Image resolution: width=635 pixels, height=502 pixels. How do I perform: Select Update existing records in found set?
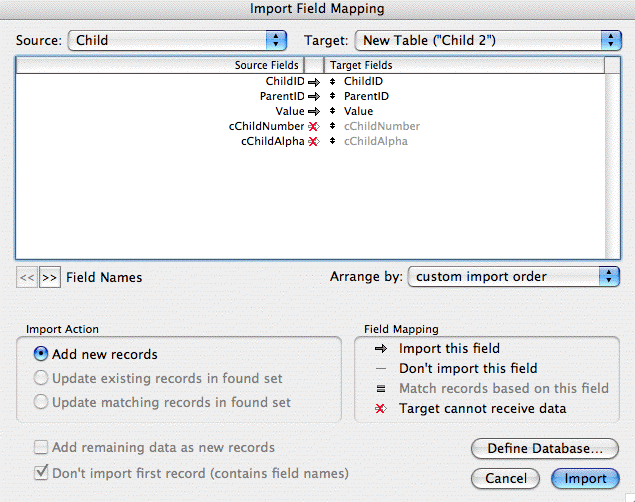coord(42,378)
